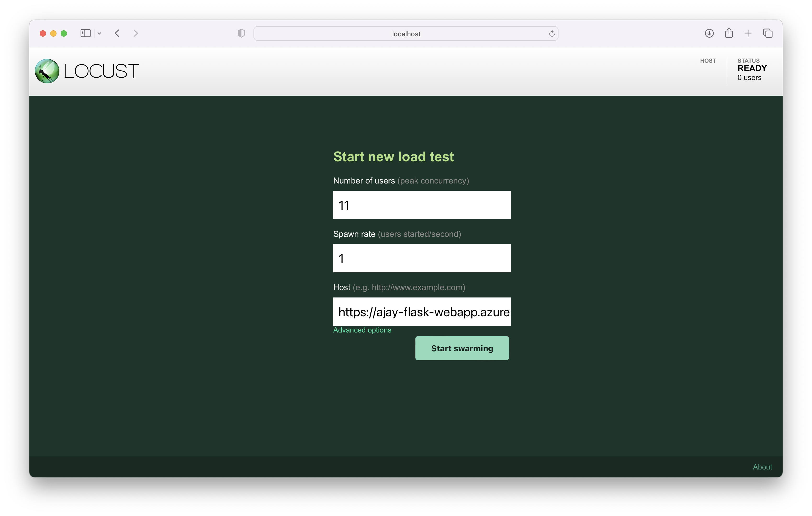
Task: Expand Advanced options
Action: [362, 330]
